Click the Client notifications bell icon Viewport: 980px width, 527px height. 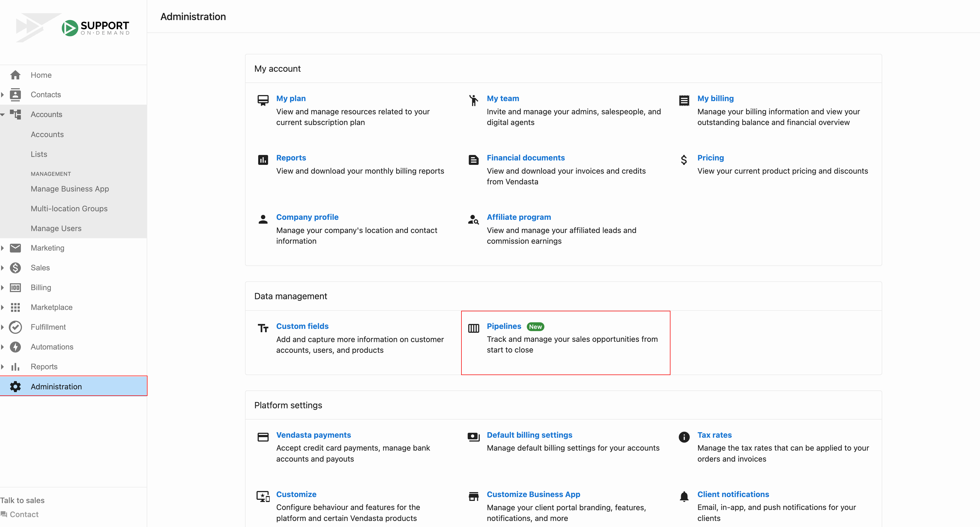point(684,496)
